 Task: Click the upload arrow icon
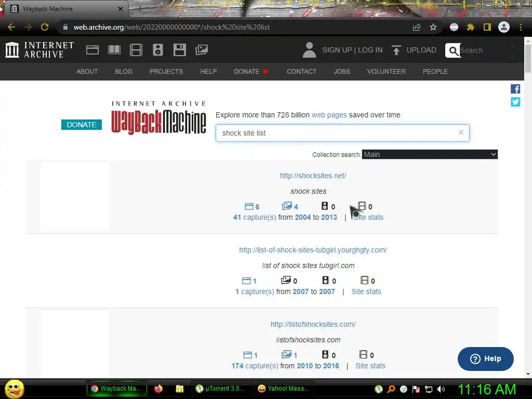tap(396, 50)
